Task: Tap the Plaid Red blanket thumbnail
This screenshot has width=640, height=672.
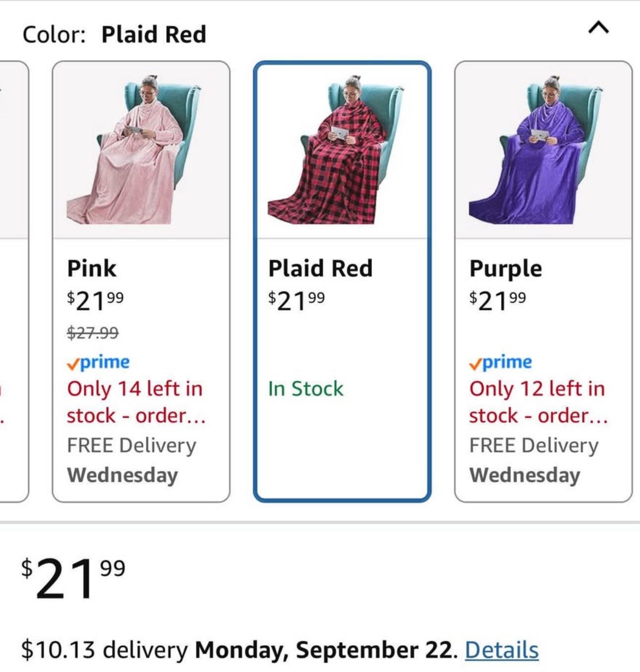Action: click(x=342, y=150)
